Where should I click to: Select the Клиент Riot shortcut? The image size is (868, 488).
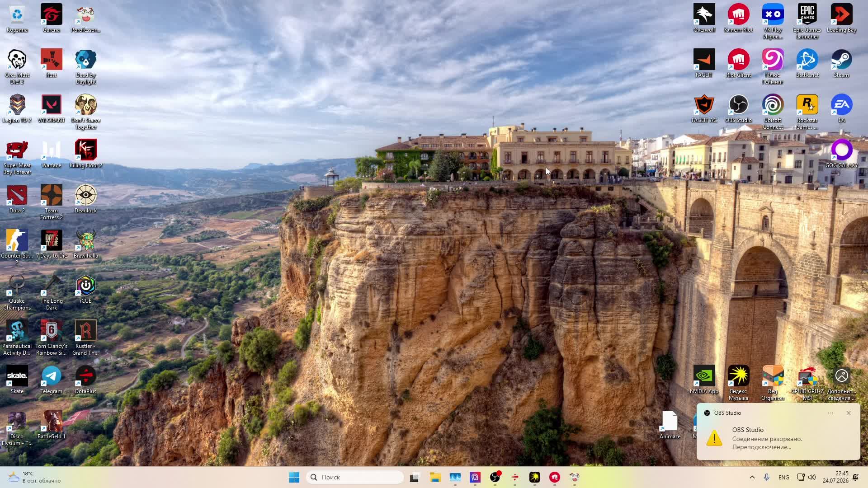[x=738, y=19]
